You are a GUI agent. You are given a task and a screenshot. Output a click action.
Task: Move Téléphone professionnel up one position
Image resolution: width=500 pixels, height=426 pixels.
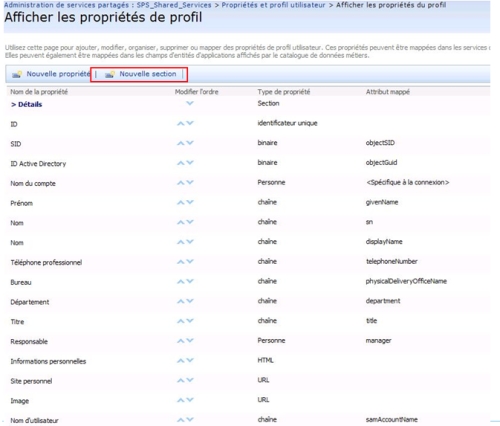click(x=180, y=262)
